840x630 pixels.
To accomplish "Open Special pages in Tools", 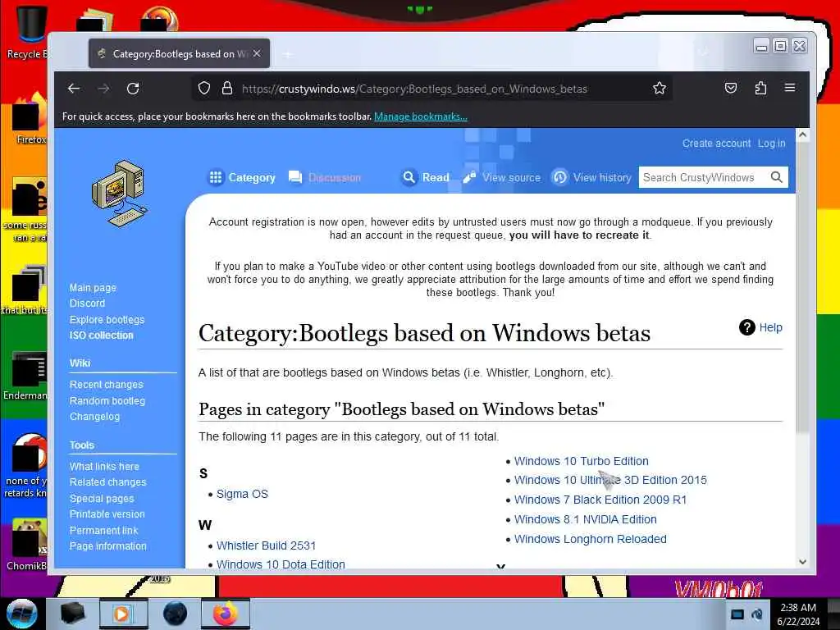I will (102, 498).
